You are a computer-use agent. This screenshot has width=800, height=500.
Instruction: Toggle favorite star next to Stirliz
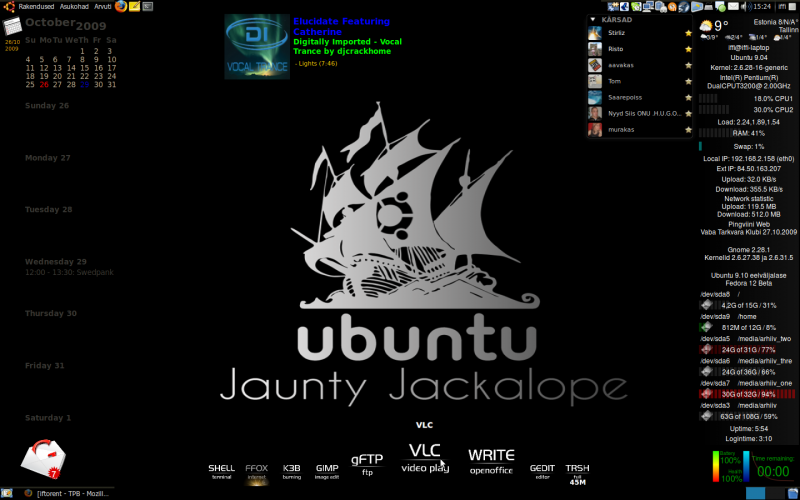pyautogui.click(x=688, y=33)
